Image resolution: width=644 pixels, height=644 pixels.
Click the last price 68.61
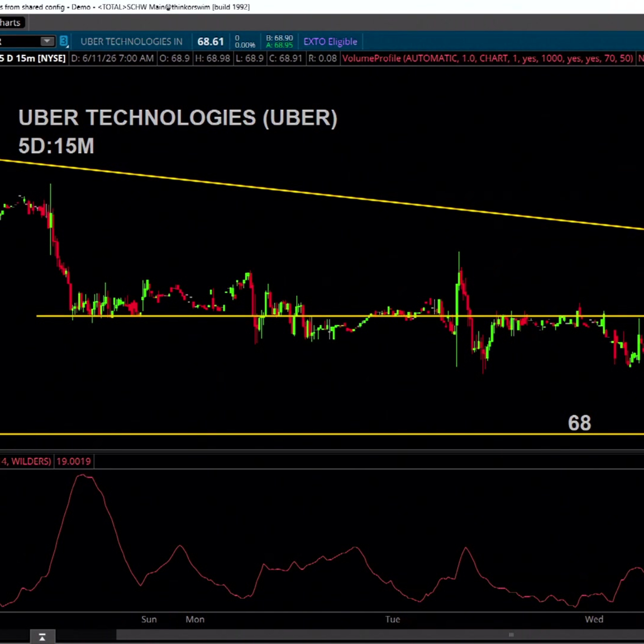[210, 42]
